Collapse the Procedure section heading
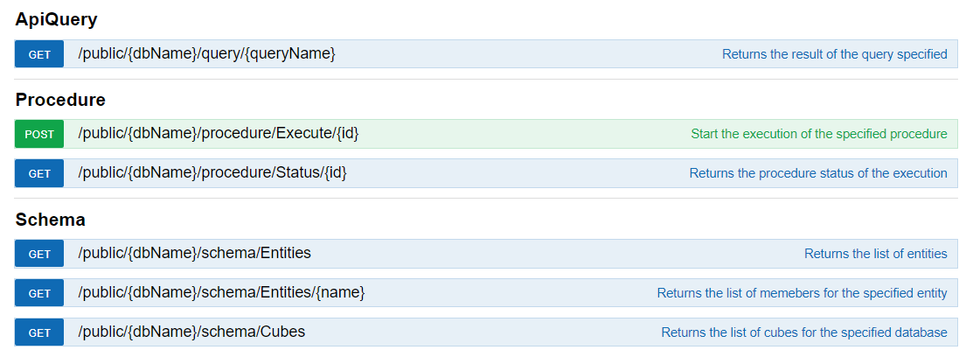Image resolution: width=980 pixels, height=364 pixels. tap(60, 100)
